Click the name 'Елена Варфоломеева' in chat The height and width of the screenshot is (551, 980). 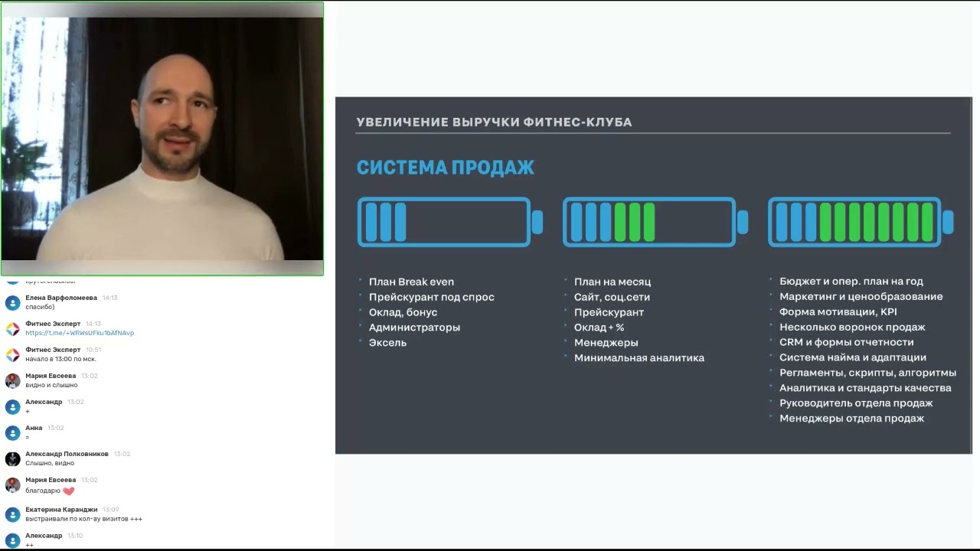click(x=61, y=298)
